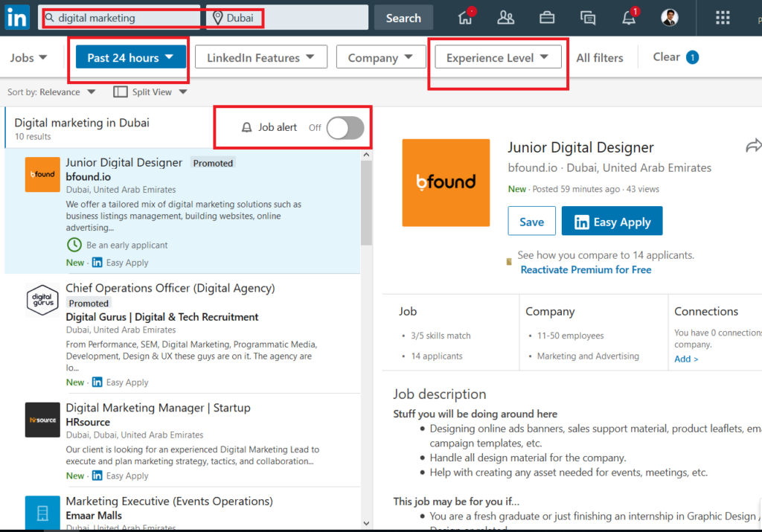Expand the Company filter dropdown
The height and width of the screenshot is (532, 762).
pos(380,58)
